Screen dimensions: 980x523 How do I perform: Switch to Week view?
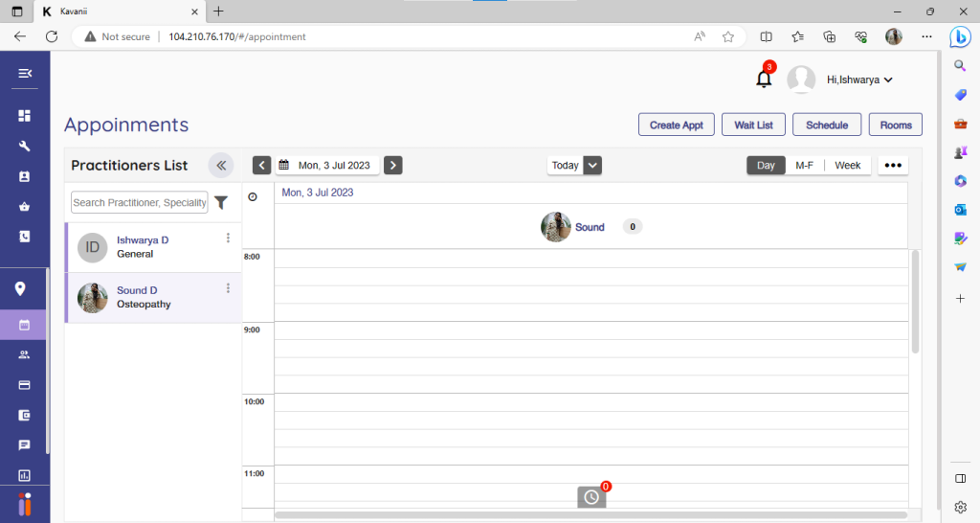pos(847,166)
